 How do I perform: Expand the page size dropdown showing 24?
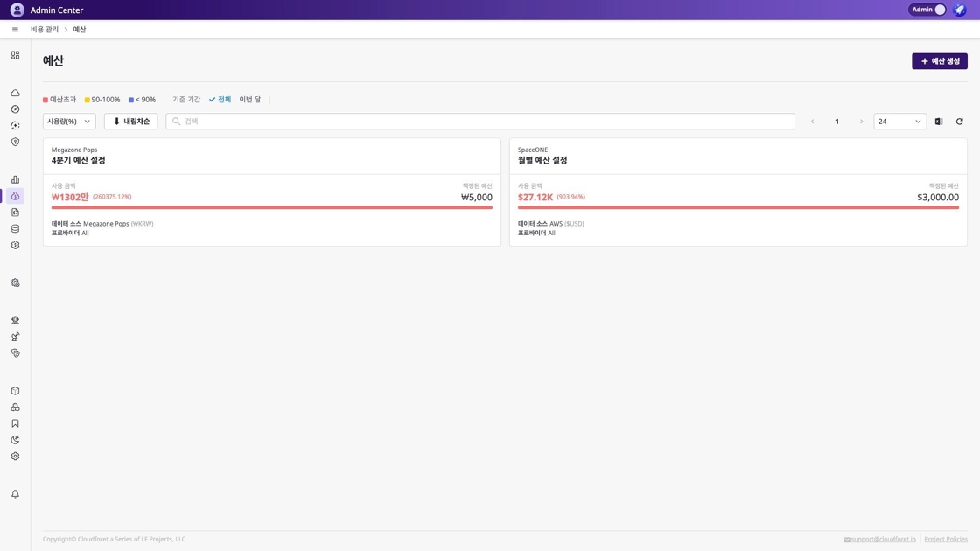(899, 122)
